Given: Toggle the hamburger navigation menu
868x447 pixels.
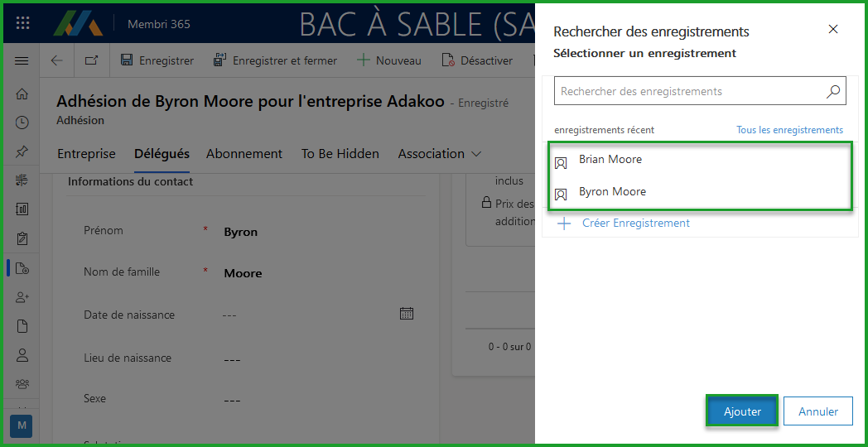Looking at the screenshot, I should (22, 60).
